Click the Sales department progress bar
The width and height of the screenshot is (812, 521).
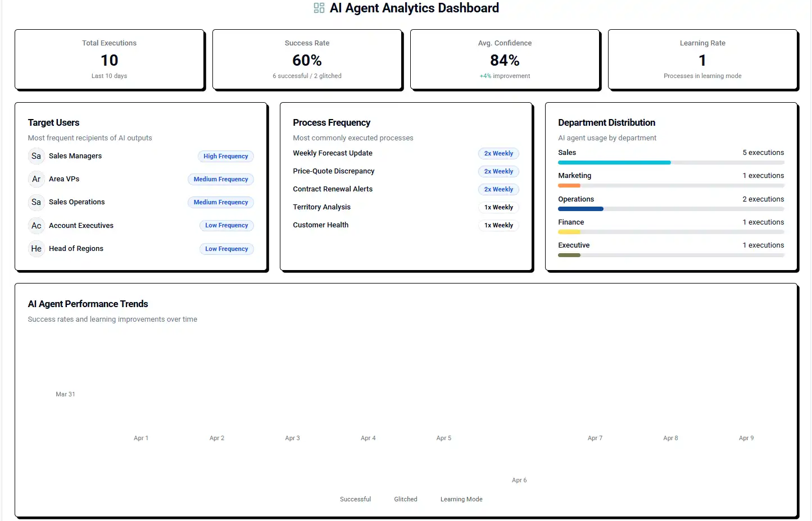[670, 163]
